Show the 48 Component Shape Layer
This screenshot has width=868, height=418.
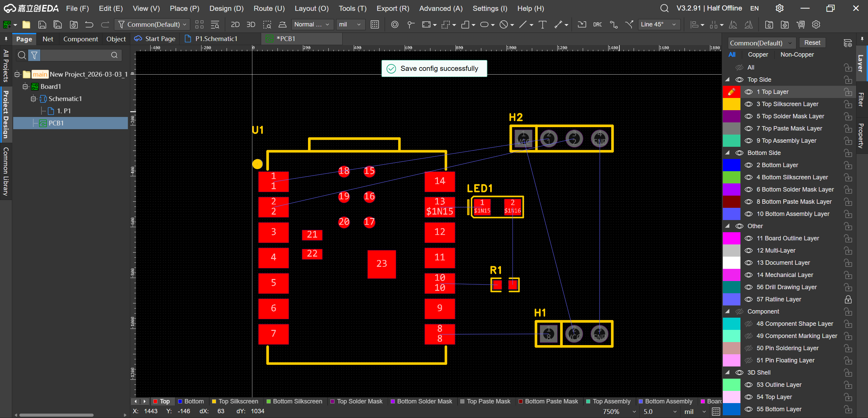pos(748,324)
